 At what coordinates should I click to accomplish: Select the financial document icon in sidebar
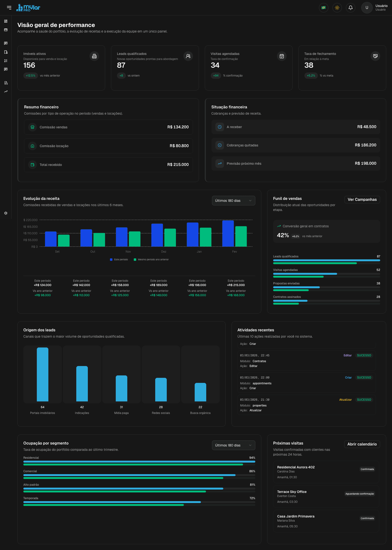point(6,83)
